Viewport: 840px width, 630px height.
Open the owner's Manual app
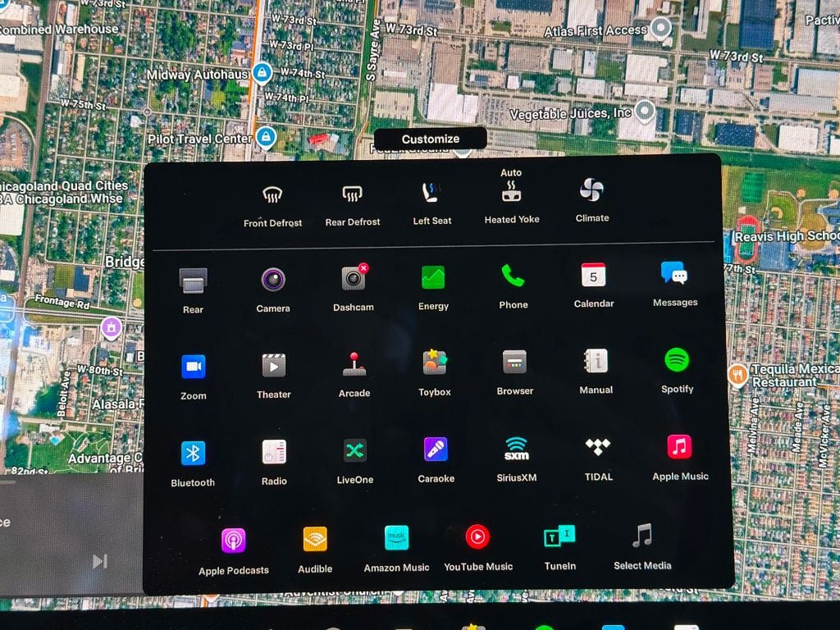click(x=596, y=361)
